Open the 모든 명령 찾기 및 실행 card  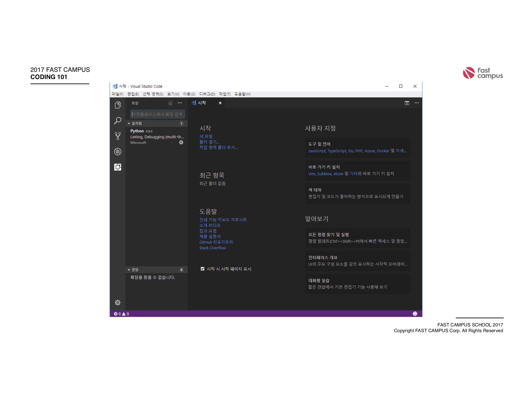click(358, 238)
